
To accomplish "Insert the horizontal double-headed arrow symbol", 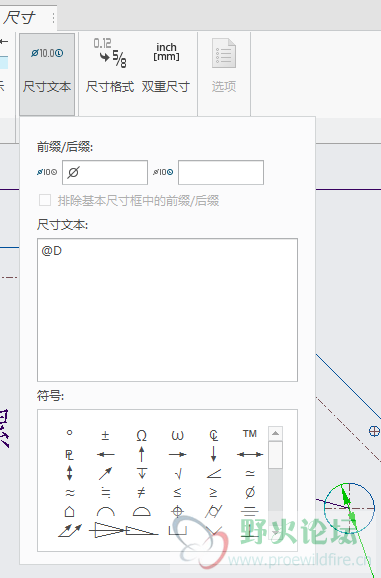I will click(250, 455).
